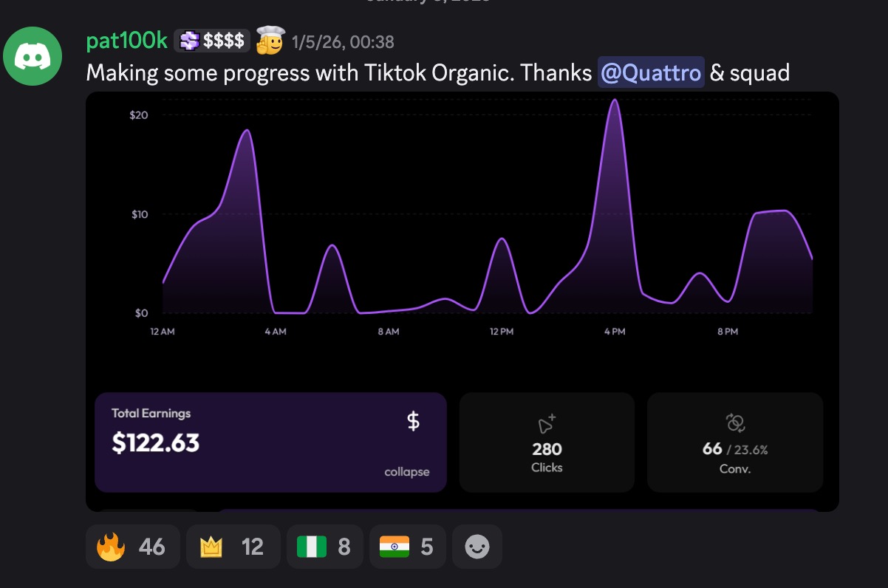Click the @Quattro mention
The width and height of the screenshot is (888, 588).
point(651,72)
